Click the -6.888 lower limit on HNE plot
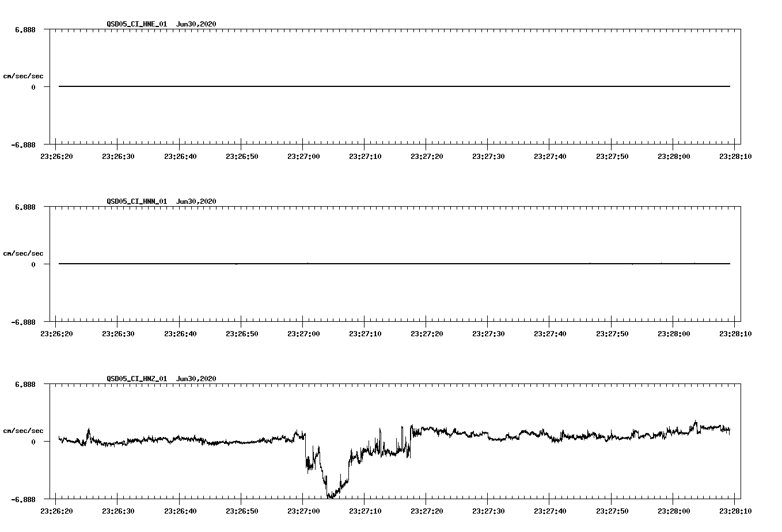 click(23, 145)
